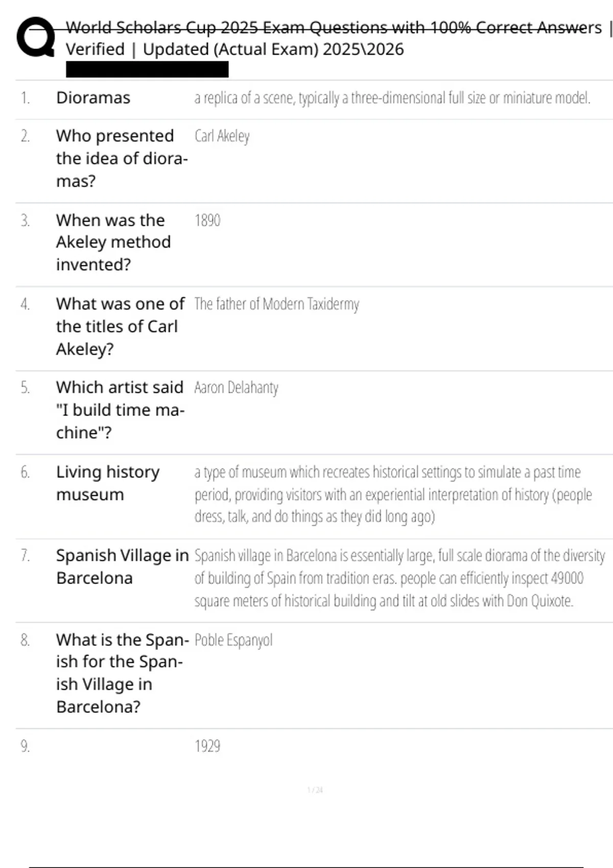Select the term "Spanish Village in Barcelona"

(122, 567)
